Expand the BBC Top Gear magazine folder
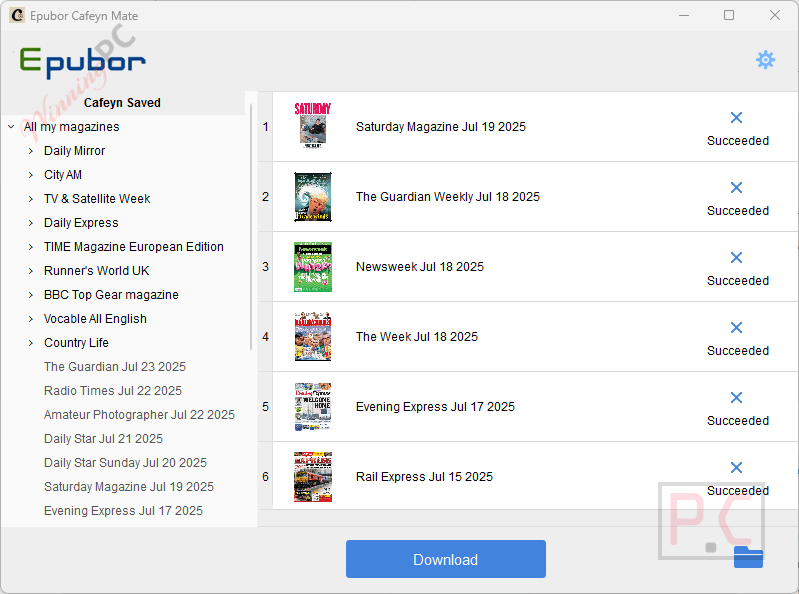The width and height of the screenshot is (799, 594). (x=31, y=294)
